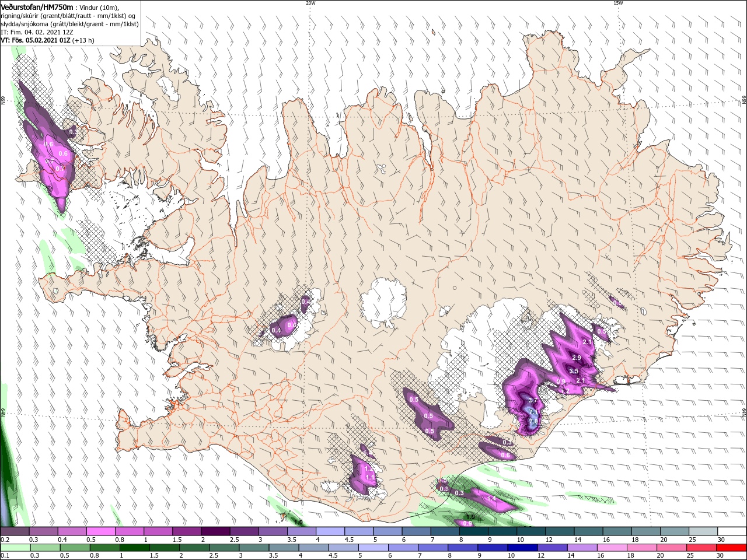
Task: Click the 1.4 value off the south coast
Action: (491, 499)
